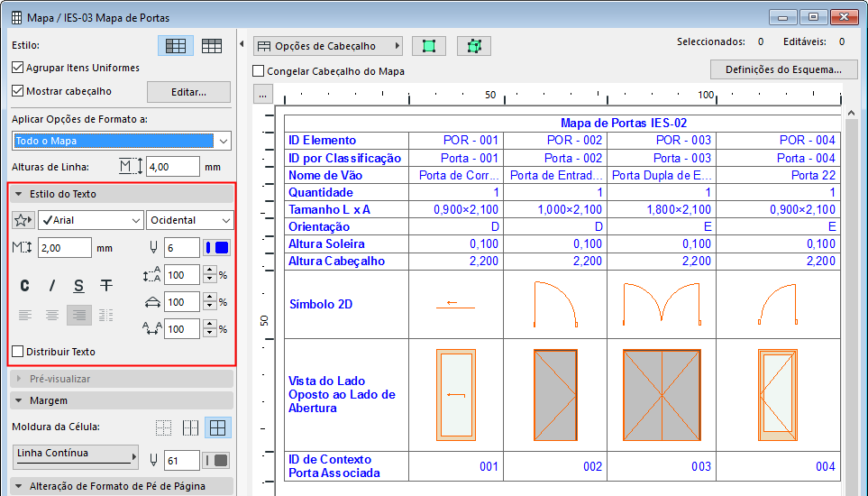The image size is (868, 496).
Task: Apply full cell border frame icon
Action: (x=216, y=427)
